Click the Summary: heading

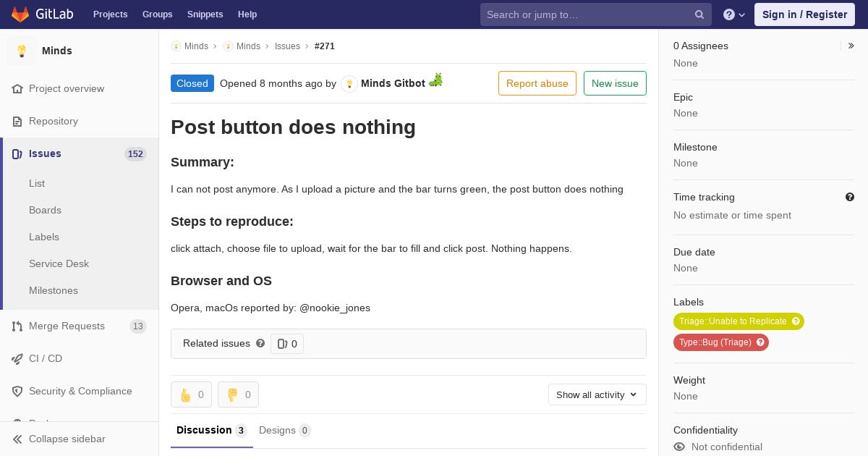(x=203, y=162)
